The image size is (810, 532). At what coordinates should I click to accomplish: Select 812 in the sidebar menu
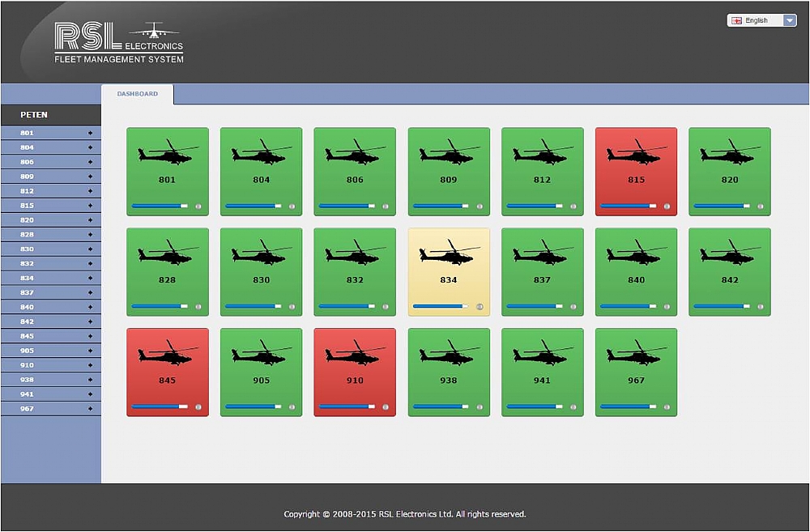(51, 191)
